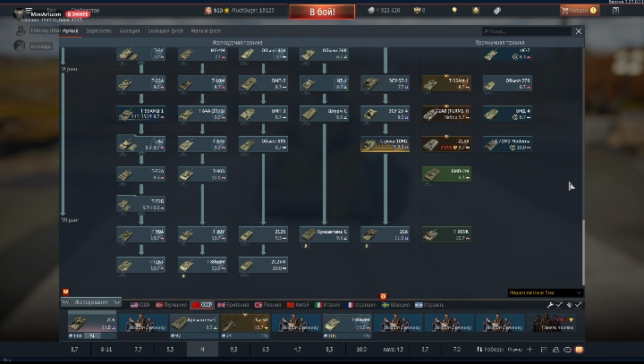
Task: Select the ИТ-1 vehicle card
Action: point(324,83)
